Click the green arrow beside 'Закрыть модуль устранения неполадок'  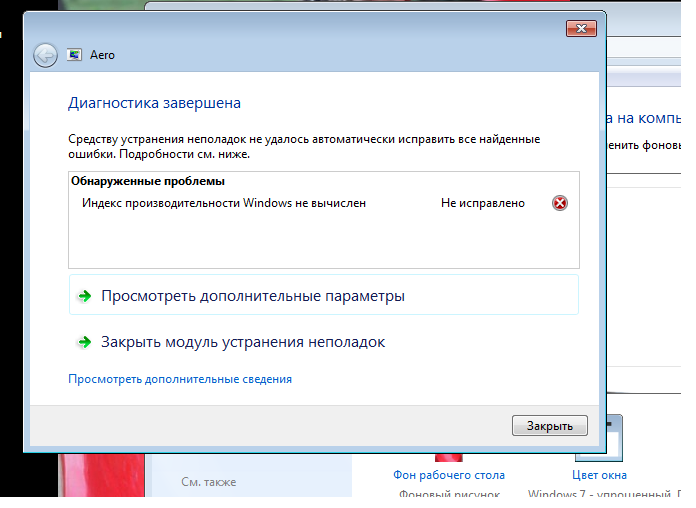(x=84, y=342)
